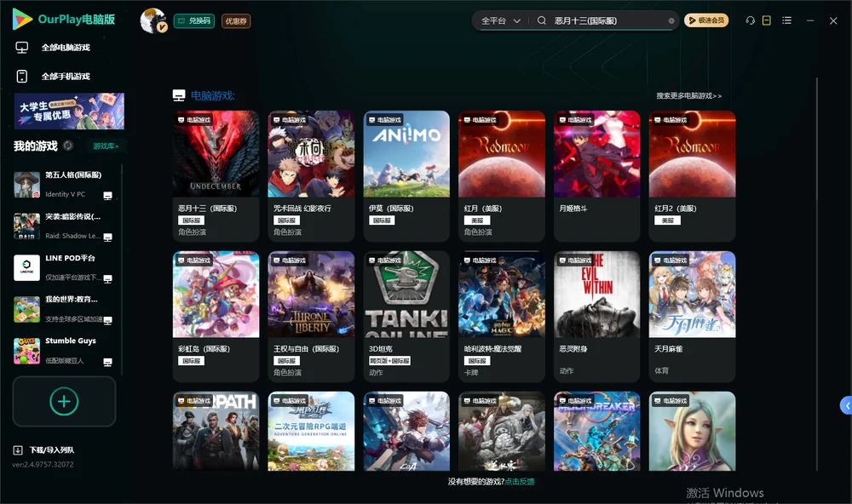Screen dimensions: 852x504
Task: Select 全部电脑游戏 in sidebar
Action: click(x=66, y=48)
